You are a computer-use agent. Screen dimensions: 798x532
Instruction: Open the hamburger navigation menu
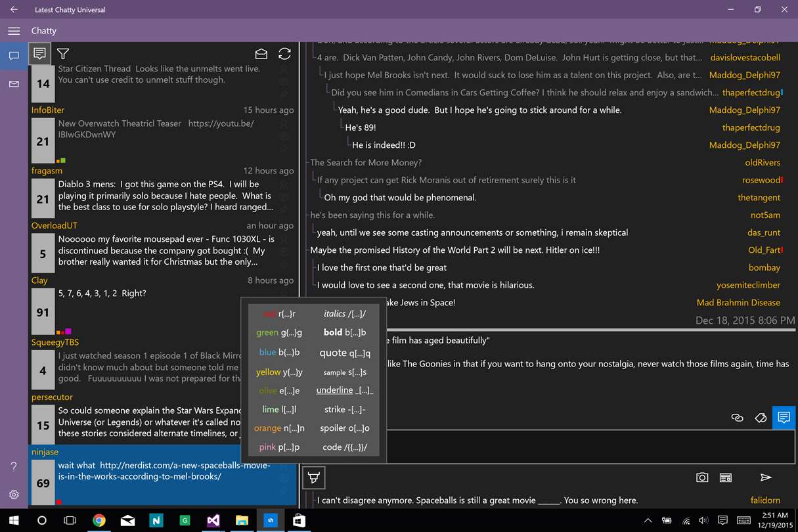pos(14,31)
